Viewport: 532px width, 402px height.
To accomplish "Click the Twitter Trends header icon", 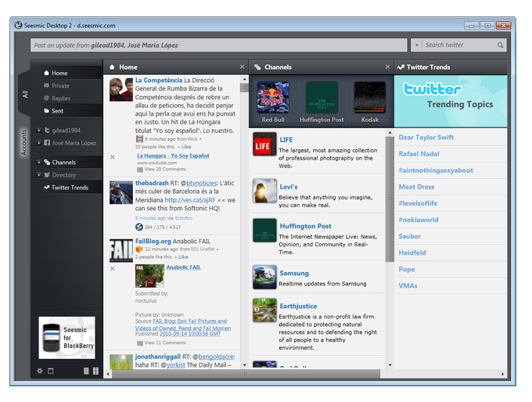I will (401, 67).
